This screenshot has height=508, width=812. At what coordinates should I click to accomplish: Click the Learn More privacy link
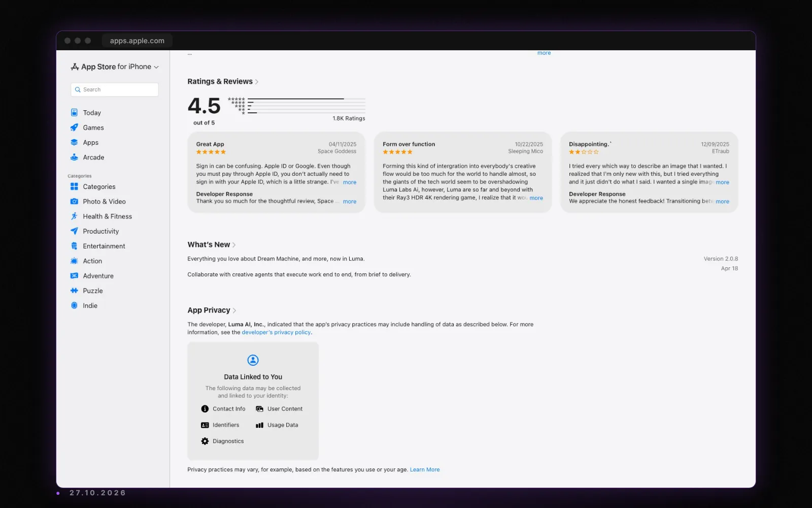point(425,469)
